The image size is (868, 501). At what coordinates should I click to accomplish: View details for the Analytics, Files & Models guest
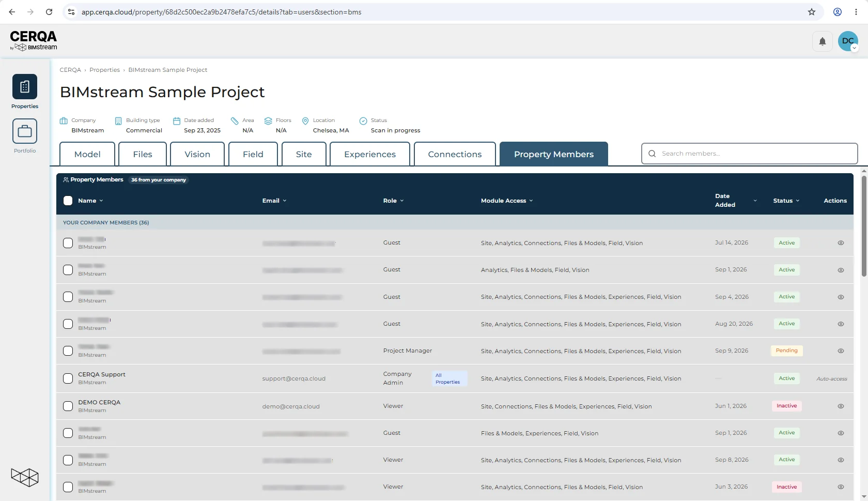pyautogui.click(x=841, y=270)
